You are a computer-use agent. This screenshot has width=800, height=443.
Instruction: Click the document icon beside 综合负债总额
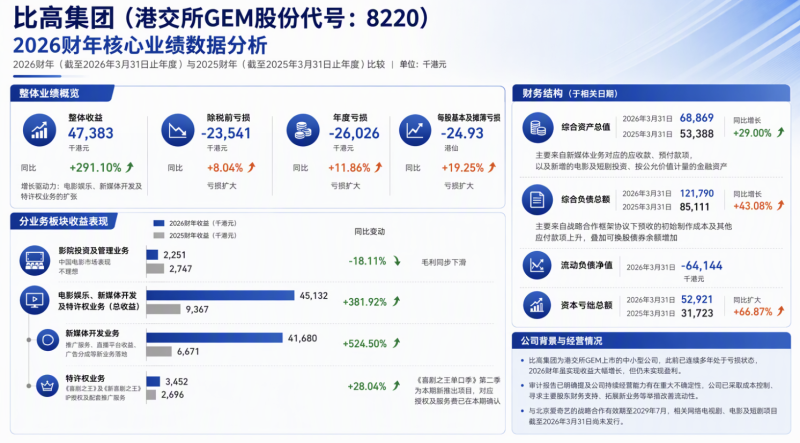coord(537,200)
